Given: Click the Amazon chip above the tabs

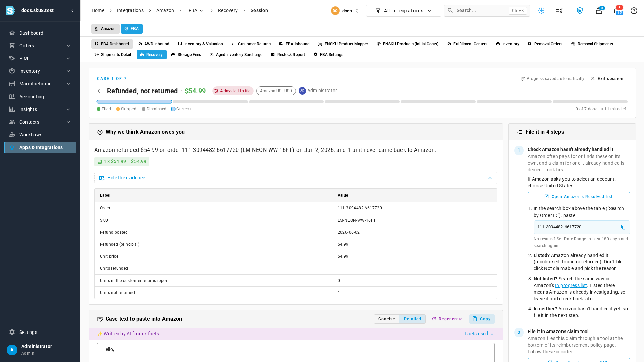Looking at the screenshot, I should point(105,29).
